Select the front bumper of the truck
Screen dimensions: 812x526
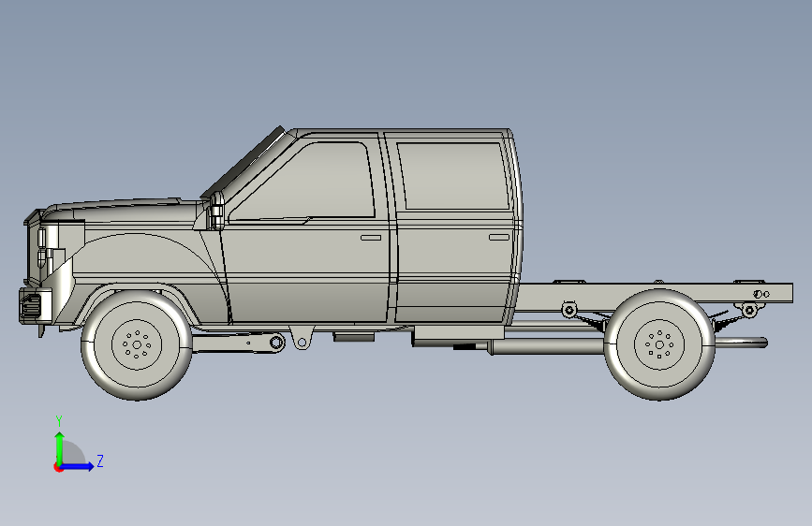click(x=36, y=306)
